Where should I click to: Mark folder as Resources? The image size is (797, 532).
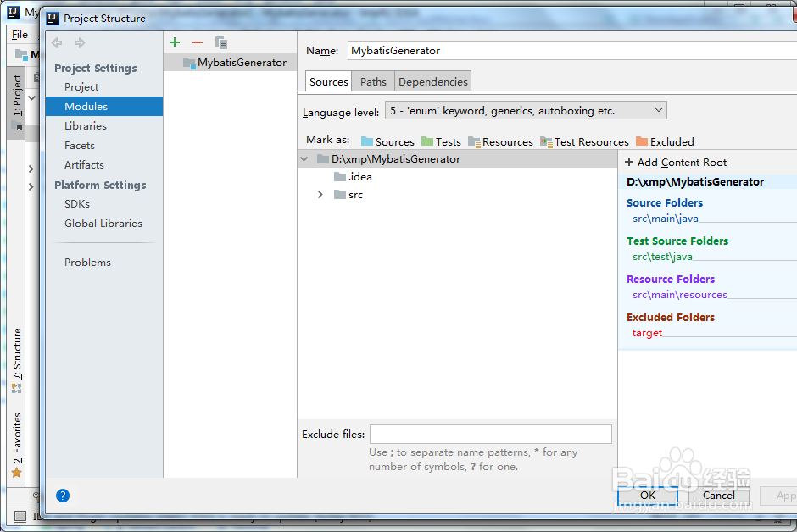tap(500, 141)
